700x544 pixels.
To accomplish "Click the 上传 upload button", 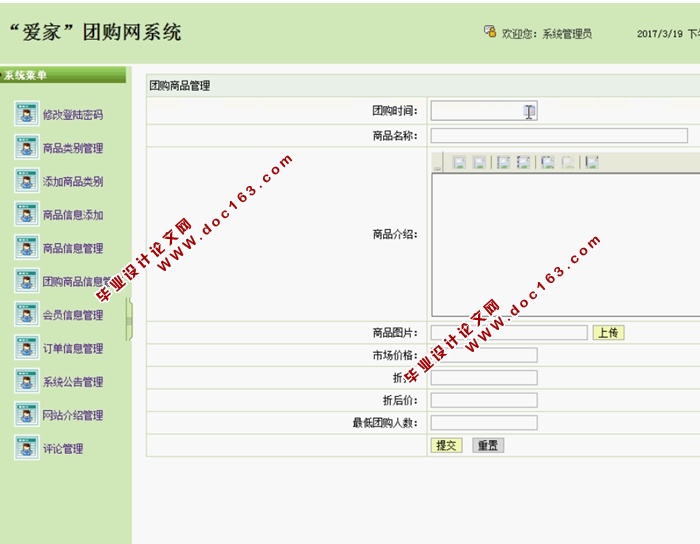I will (x=608, y=332).
